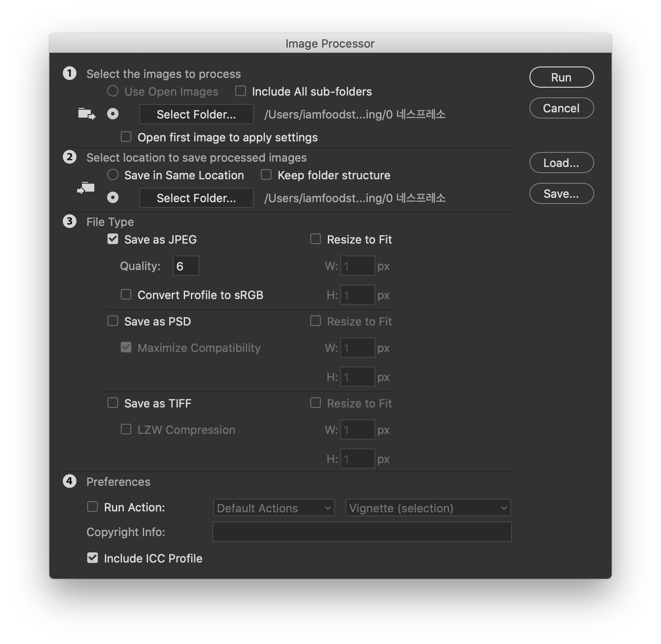661x644 pixels.
Task: Click the destination folder path text in section 2
Action: [x=355, y=198]
